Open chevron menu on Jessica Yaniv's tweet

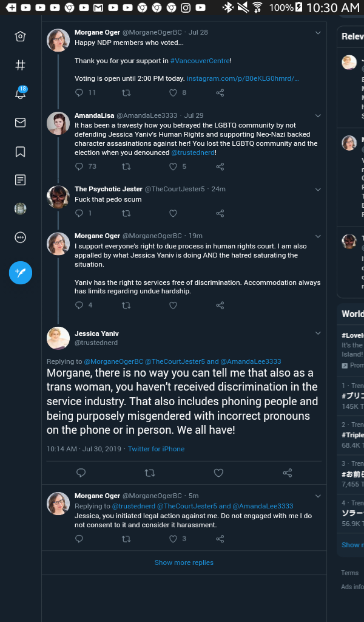point(318,333)
